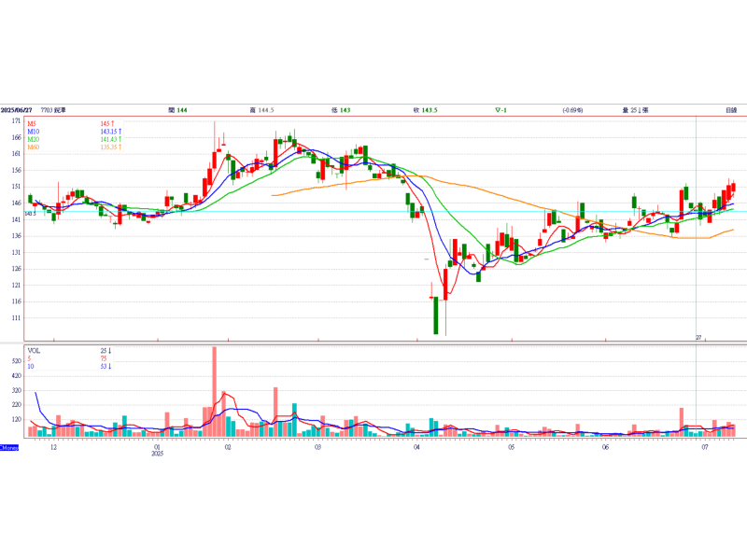Click the low price 143 value

(345, 110)
